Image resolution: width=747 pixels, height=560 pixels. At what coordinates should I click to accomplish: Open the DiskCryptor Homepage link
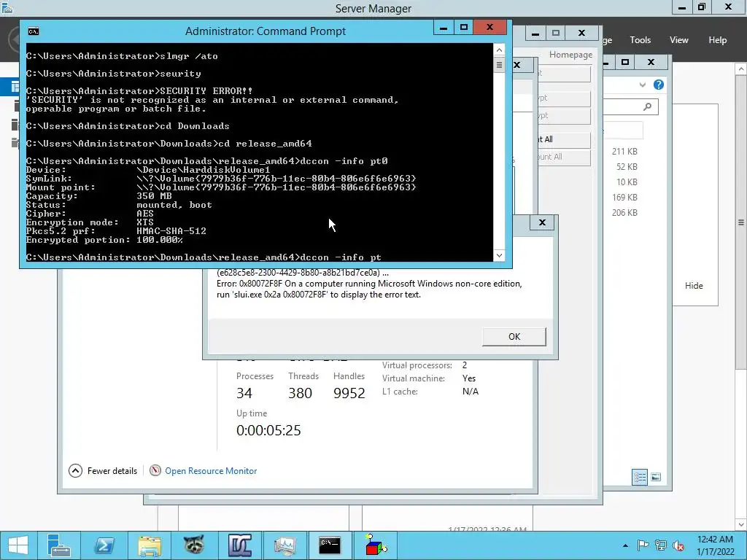[x=570, y=55]
